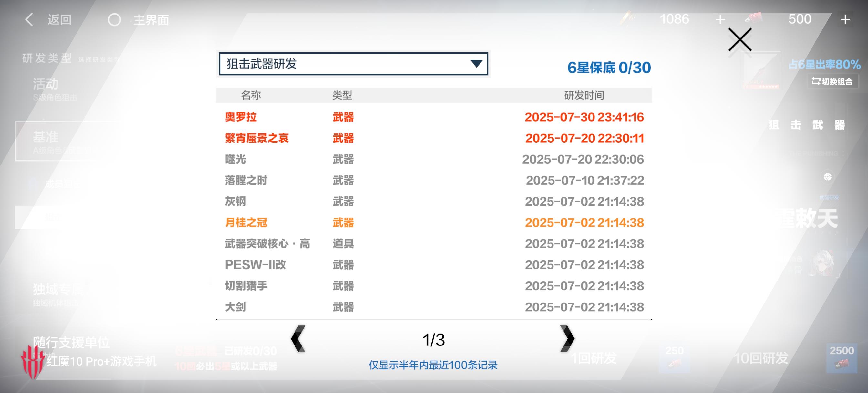The image size is (868, 393).
Task: Click the 1回研发 button
Action: 594,358
